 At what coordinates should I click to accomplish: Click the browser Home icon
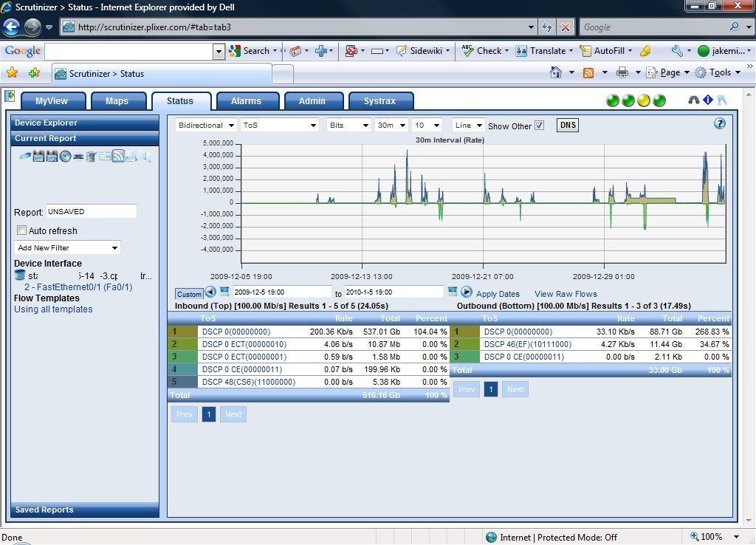pyautogui.click(x=556, y=72)
